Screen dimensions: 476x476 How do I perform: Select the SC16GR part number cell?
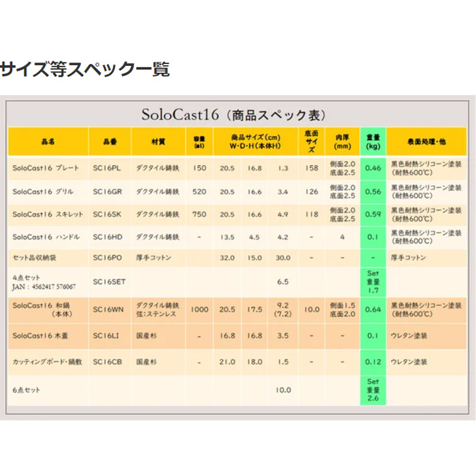[107, 192]
